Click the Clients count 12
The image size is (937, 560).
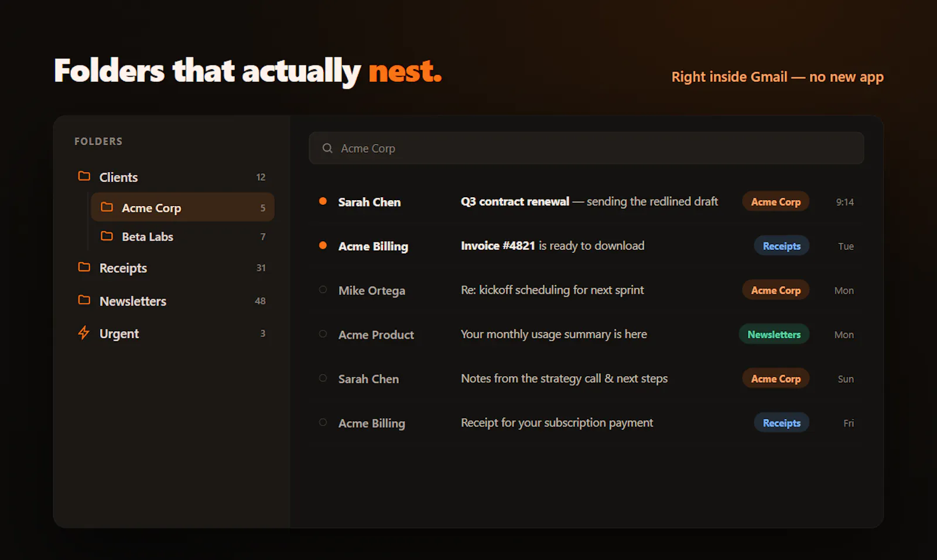[261, 177]
